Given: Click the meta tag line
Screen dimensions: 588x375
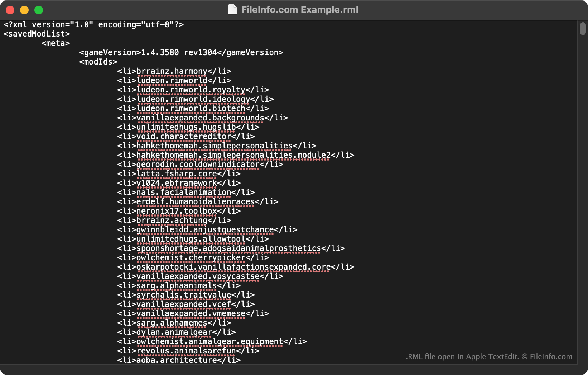Looking at the screenshot, I should [x=56, y=43].
